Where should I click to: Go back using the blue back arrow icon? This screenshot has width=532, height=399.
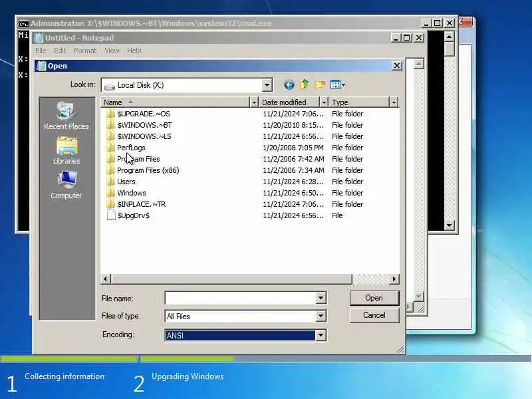point(289,85)
